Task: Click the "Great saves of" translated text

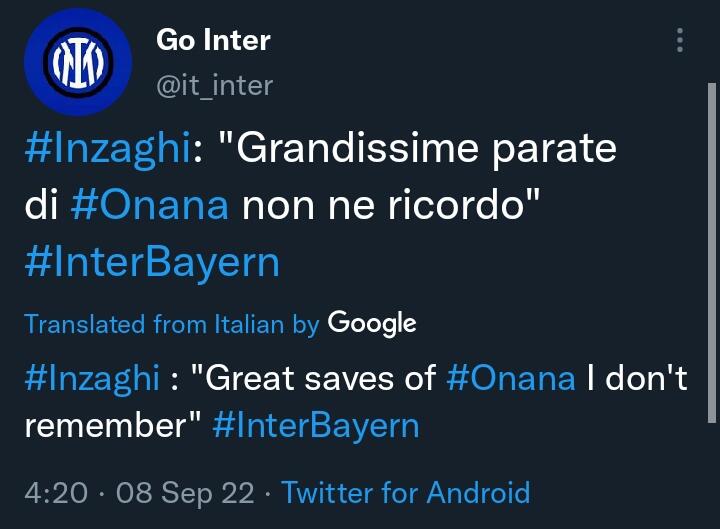Action: click(312, 377)
